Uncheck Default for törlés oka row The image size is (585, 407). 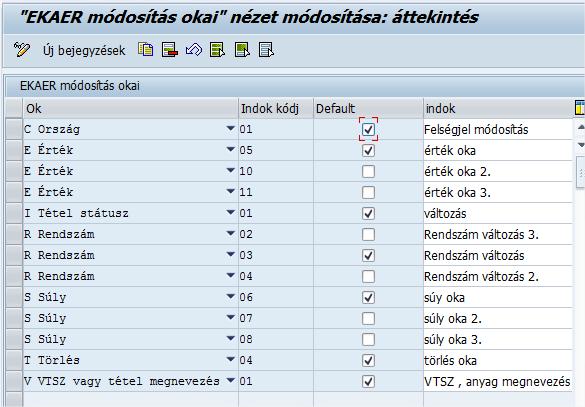(x=368, y=361)
